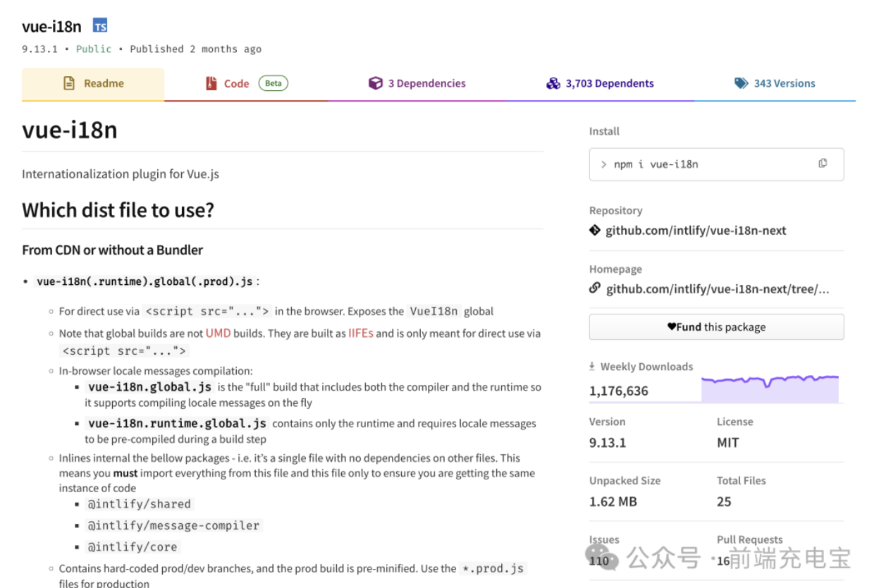Click the Dependencies cube icon
Viewport: 879px width, 588px height.
[376, 83]
